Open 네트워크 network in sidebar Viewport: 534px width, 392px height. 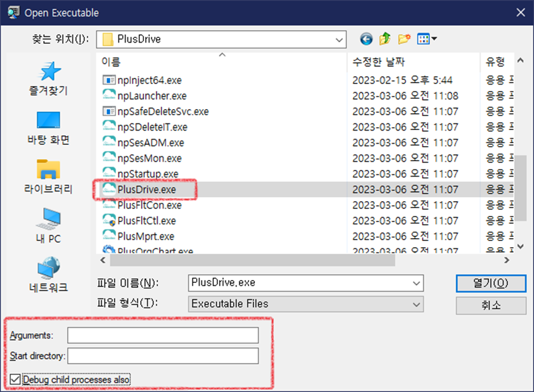[48, 275]
